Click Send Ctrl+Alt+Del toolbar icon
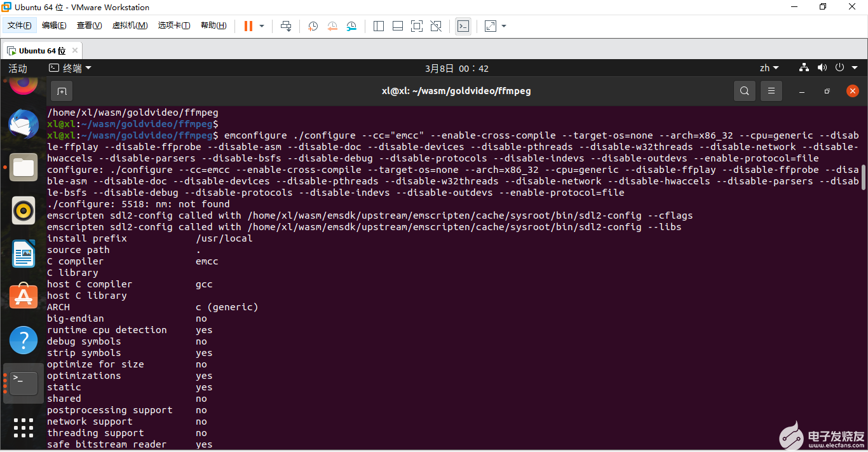This screenshot has width=868, height=452. click(x=286, y=26)
